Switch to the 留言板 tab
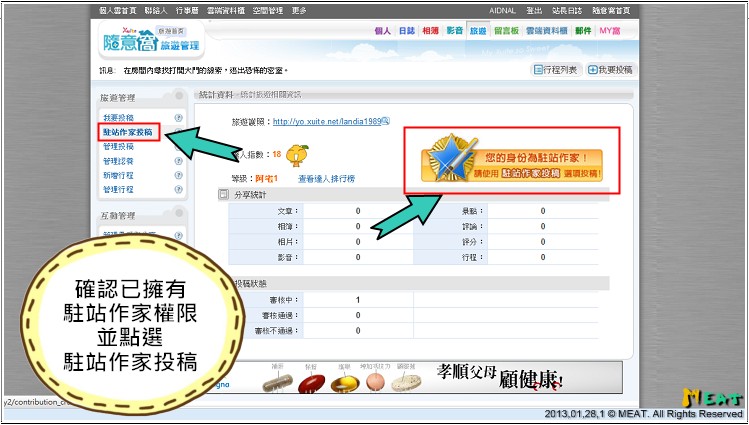Image resolution: width=749 pixels, height=425 pixels. point(506,31)
